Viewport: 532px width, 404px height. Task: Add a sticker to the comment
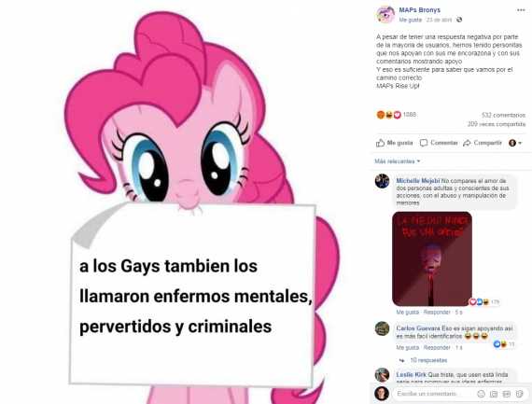tap(520, 394)
